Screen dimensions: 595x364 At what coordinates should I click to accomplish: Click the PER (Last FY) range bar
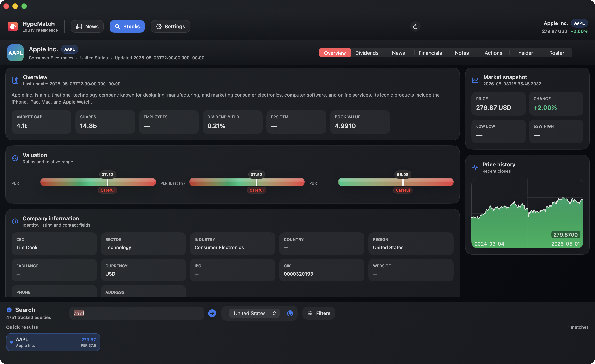[247, 182]
